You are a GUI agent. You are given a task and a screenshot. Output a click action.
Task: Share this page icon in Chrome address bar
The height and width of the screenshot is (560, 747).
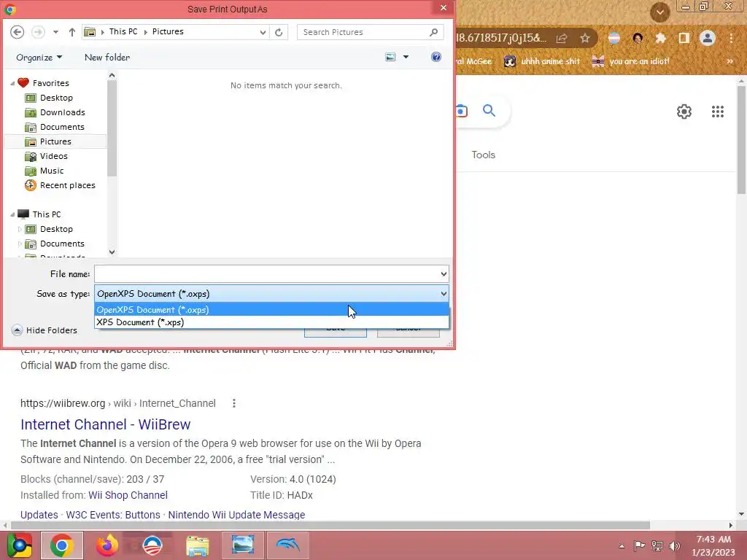562,38
